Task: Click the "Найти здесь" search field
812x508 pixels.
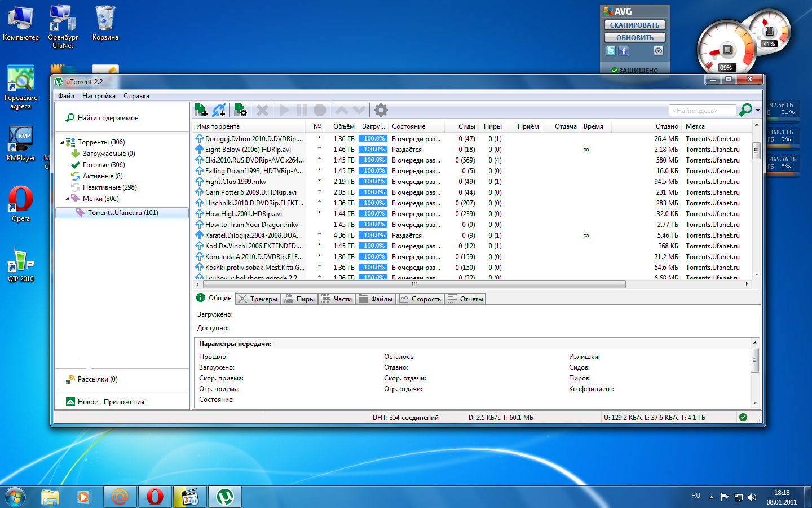Action: click(x=703, y=111)
